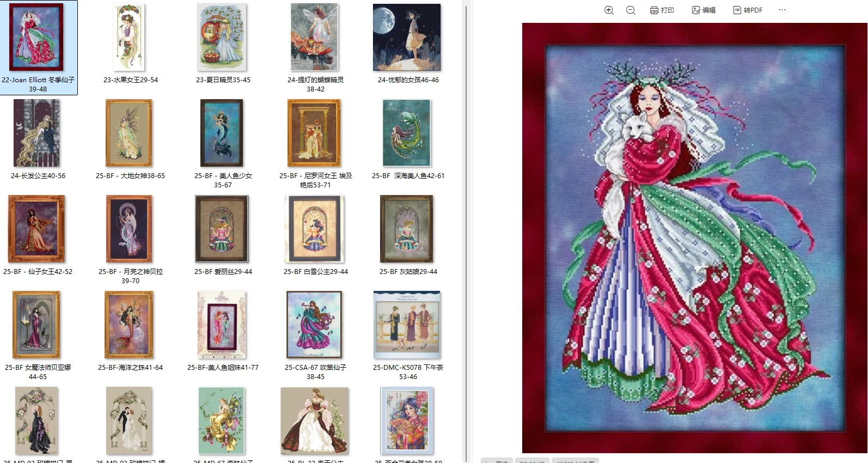Click the file name 25-BF - 仙子女王42-52
The image size is (868, 463).
38,271
